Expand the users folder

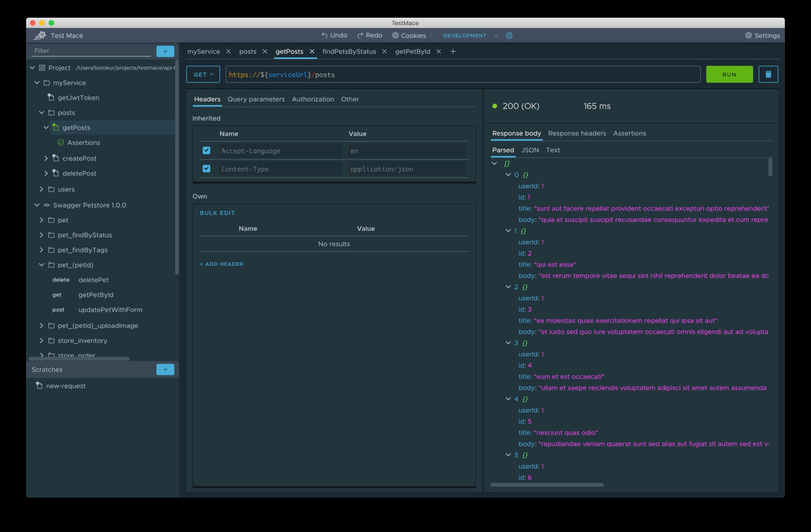pyautogui.click(x=42, y=189)
